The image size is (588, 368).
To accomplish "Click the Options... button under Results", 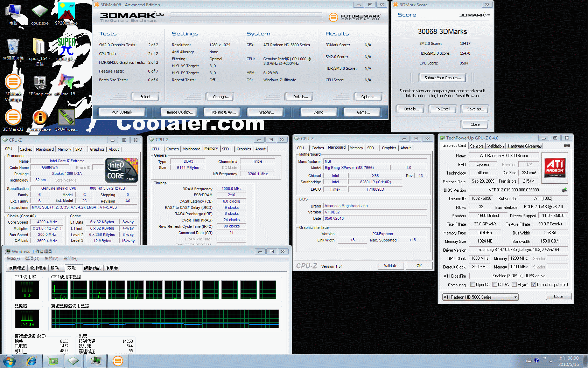I will click(369, 97).
